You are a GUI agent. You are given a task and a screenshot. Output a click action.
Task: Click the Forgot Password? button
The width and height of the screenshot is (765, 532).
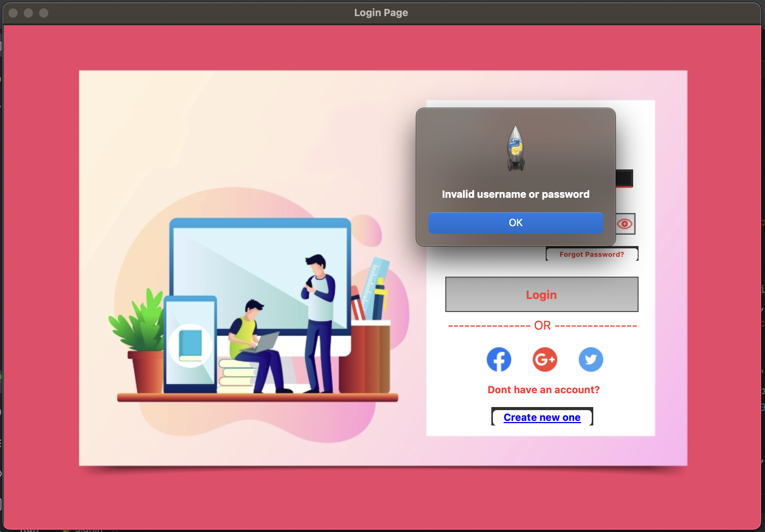click(591, 254)
